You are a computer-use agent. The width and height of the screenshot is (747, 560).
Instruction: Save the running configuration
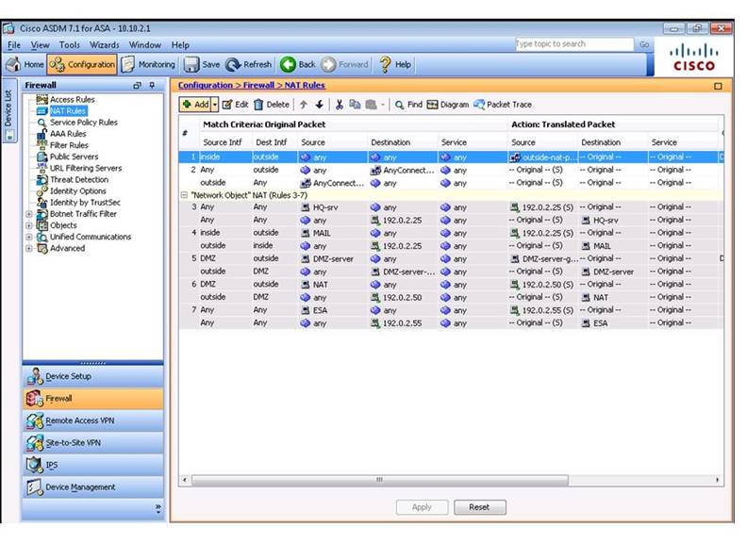[x=202, y=64]
